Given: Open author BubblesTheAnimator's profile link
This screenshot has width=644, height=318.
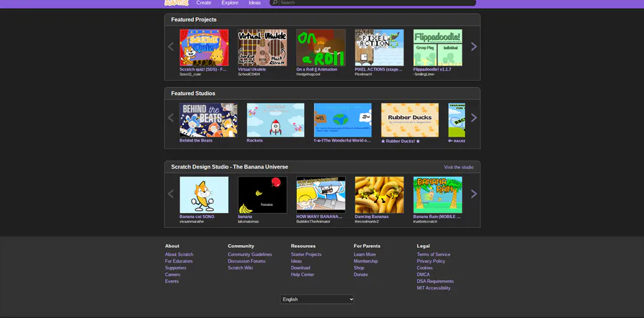Looking at the screenshot, I should (x=313, y=222).
